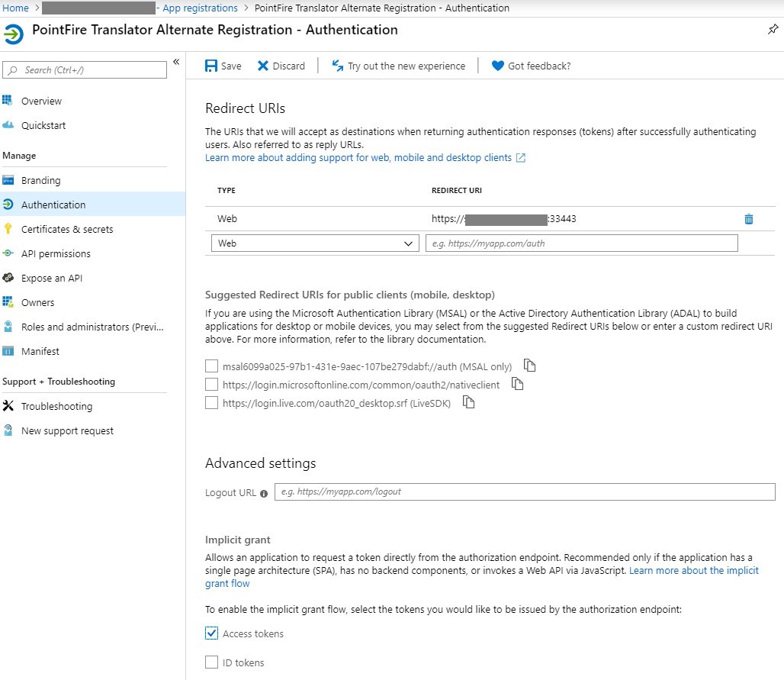This screenshot has width=784, height=680.
Task: Click the Save floppy disk icon
Action: click(211, 66)
